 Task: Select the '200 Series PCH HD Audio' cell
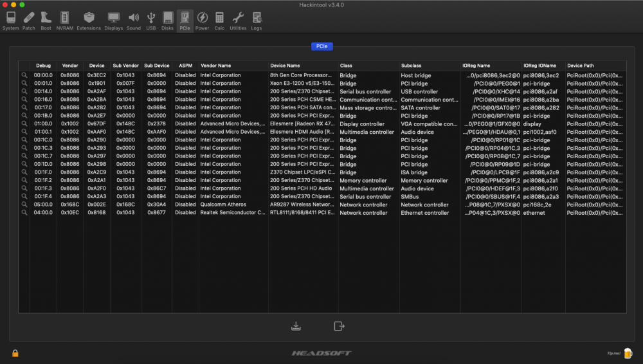[x=301, y=188]
